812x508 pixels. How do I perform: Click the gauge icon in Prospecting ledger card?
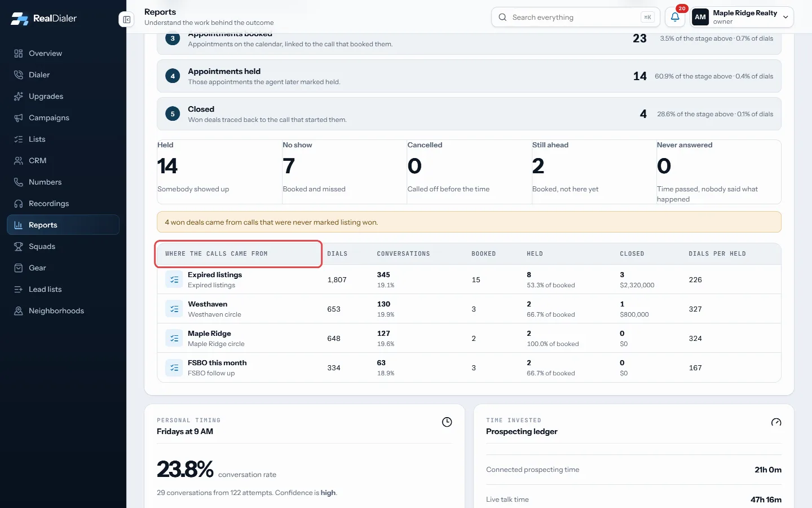click(776, 422)
